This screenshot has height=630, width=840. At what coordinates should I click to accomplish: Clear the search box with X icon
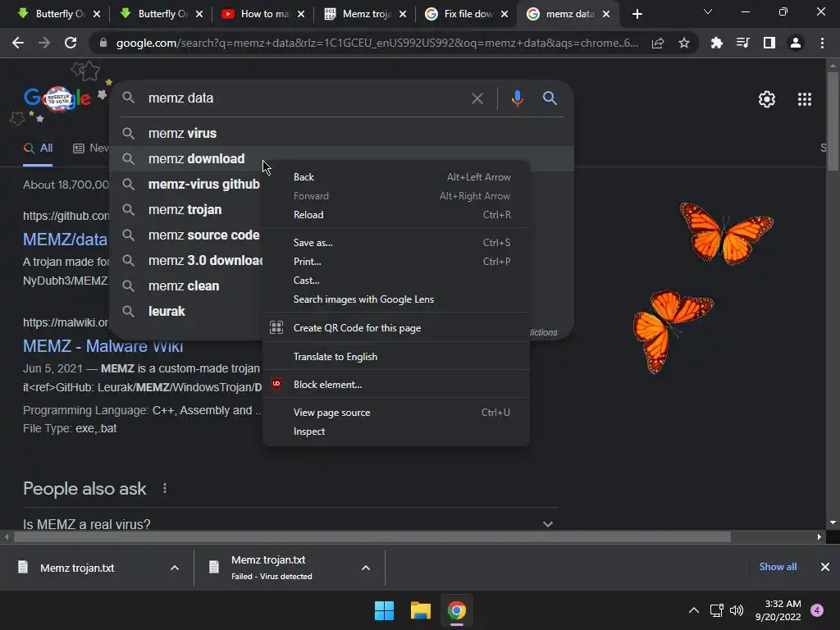point(477,98)
